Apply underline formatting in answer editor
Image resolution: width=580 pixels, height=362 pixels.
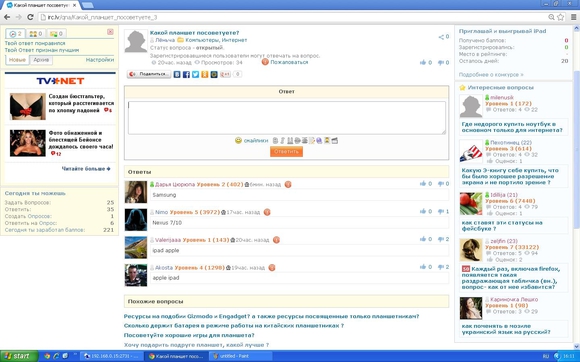290,141
